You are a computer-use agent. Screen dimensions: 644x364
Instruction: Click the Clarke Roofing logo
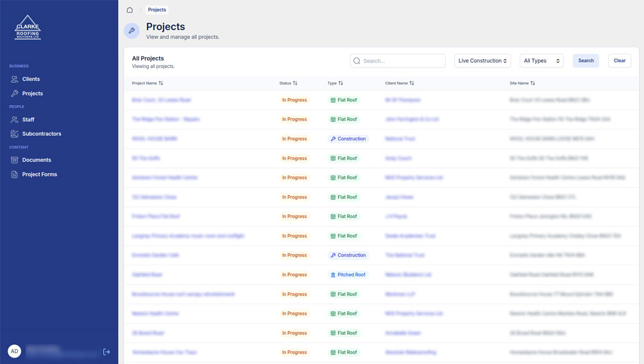point(28,28)
